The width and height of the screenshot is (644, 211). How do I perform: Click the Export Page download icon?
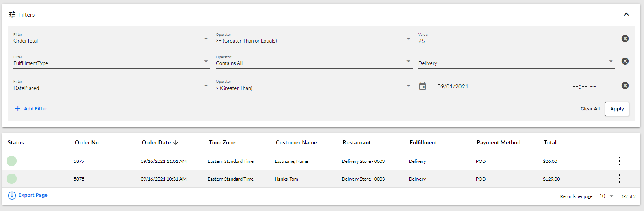12,195
